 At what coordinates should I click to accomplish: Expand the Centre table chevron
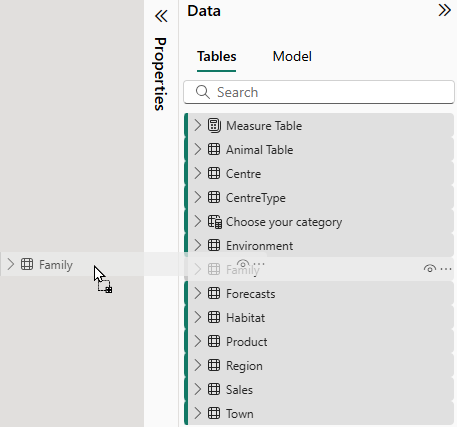[x=198, y=174]
